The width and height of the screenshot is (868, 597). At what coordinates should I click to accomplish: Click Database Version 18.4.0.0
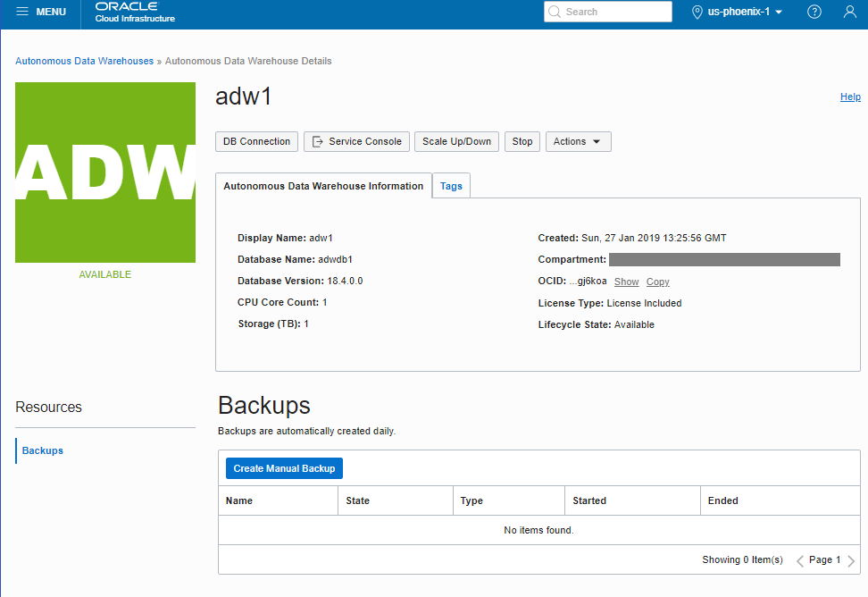tap(300, 281)
